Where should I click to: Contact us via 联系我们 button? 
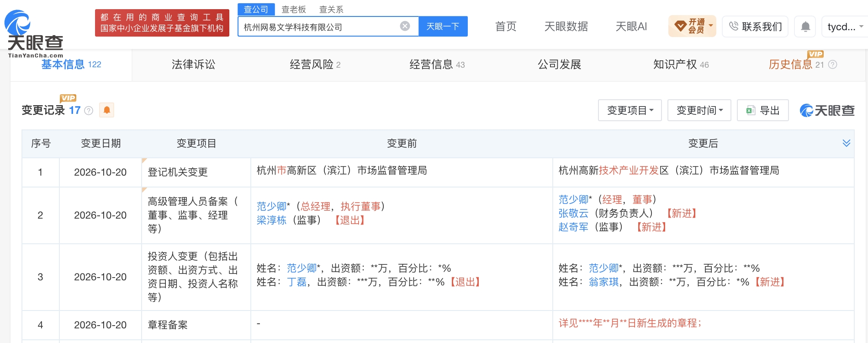756,27
